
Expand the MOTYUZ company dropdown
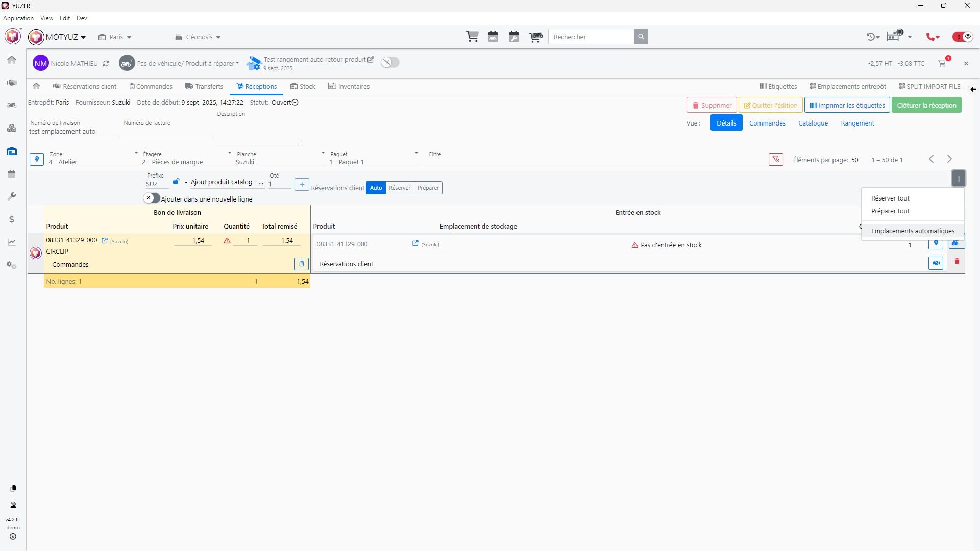point(83,37)
